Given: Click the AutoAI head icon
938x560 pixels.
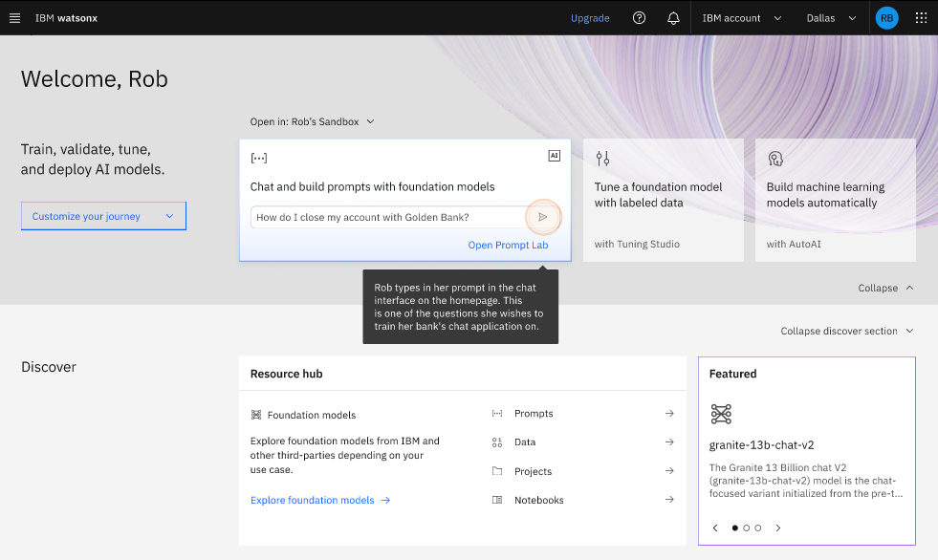Looking at the screenshot, I should pos(775,159).
